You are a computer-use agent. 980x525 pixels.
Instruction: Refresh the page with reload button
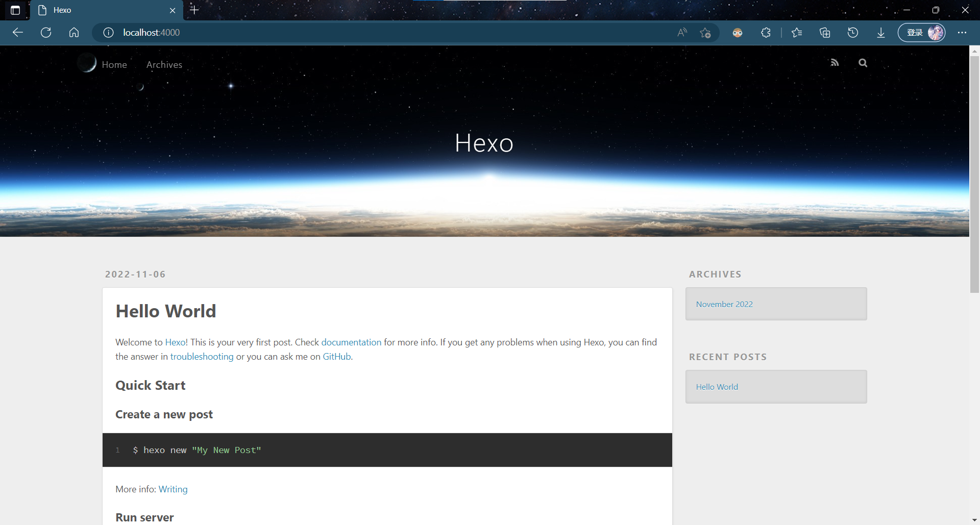tap(46, 33)
